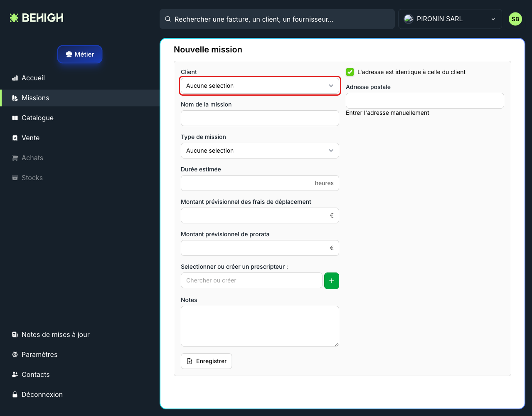The image size is (532, 416).
Task: Open the Client dropdown
Action: click(x=260, y=86)
